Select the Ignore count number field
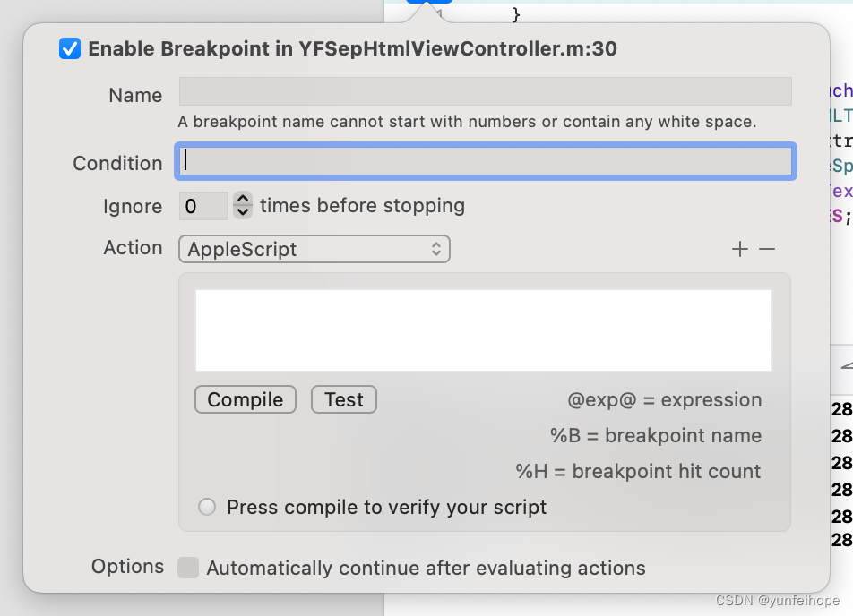 (202, 206)
